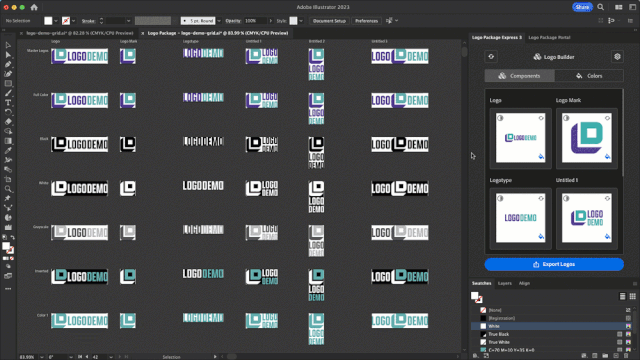The height and width of the screenshot is (360, 640).
Task: Click the refresh icon in Logo Builder
Action: pyautogui.click(x=491, y=57)
